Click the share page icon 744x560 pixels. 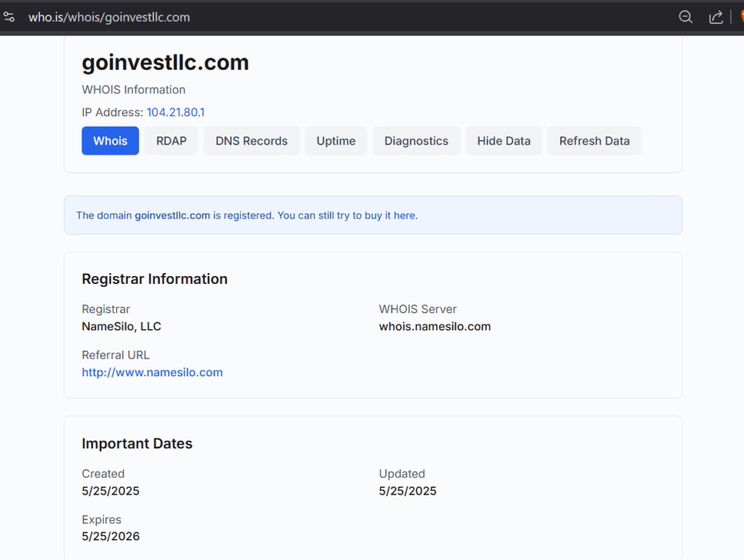point(716,17)
